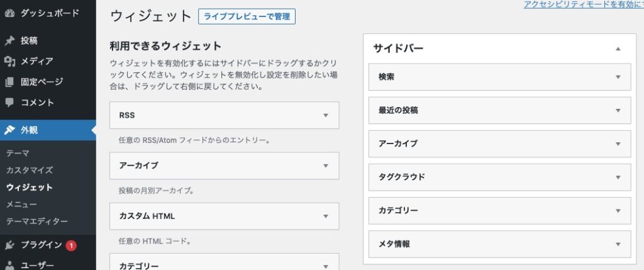This screenshot has height=270, width=644.
Task: Click the コメント speech bubble icon
Action: 9,103
